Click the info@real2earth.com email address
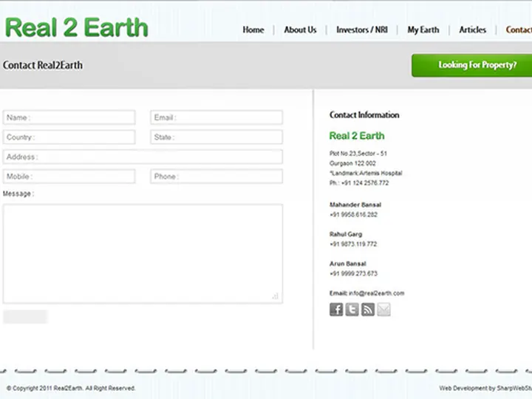The image size is (532, 399). click(377, 293)
